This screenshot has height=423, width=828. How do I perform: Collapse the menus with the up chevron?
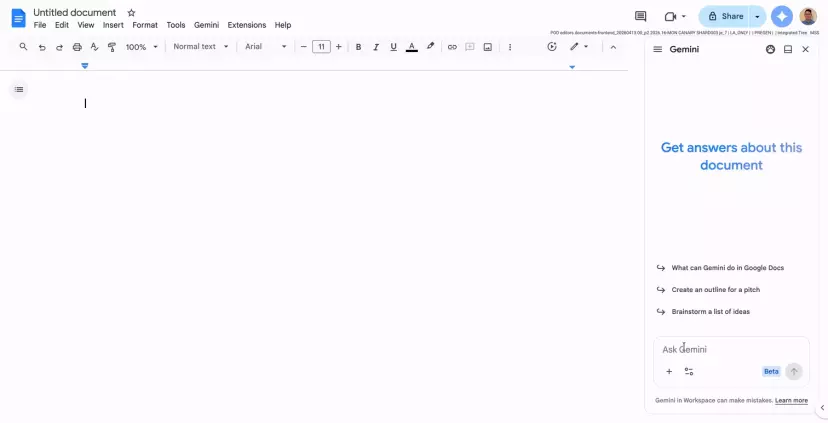click(x=613, y=47)
